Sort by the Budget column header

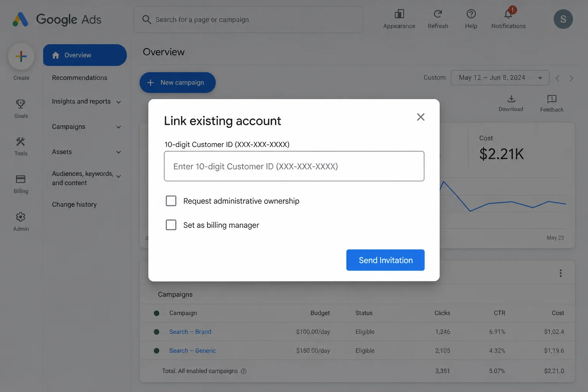point(320,313)
